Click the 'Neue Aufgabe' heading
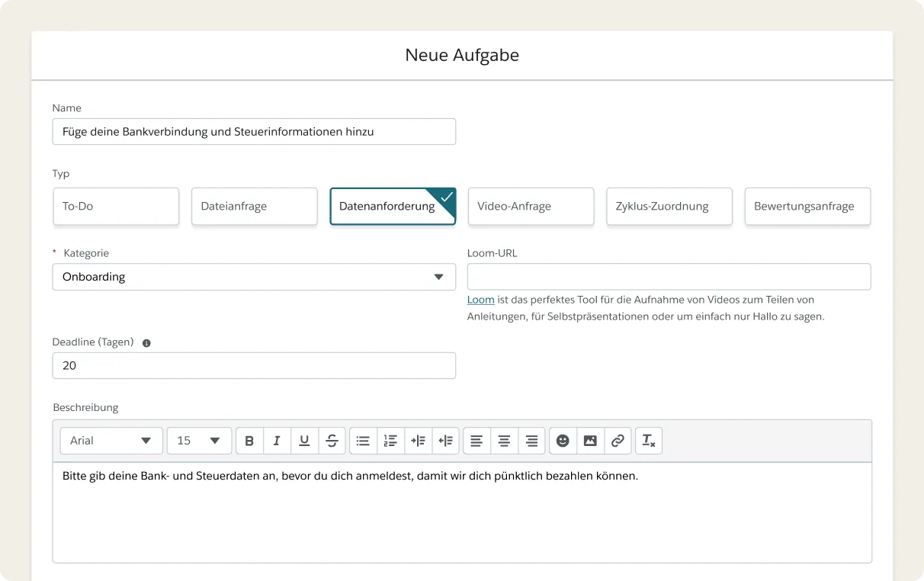Screen dimensions: 924x581 (x=462, y=55)
